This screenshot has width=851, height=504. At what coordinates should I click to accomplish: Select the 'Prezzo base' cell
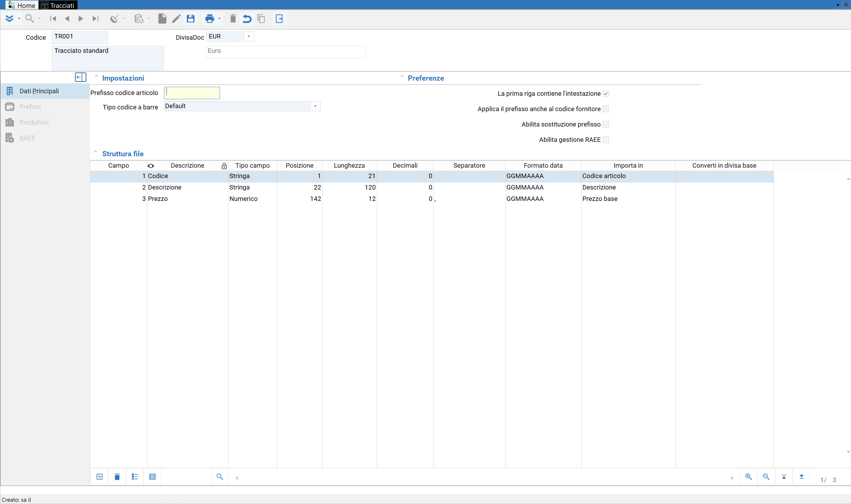click(x=628, y=199)
